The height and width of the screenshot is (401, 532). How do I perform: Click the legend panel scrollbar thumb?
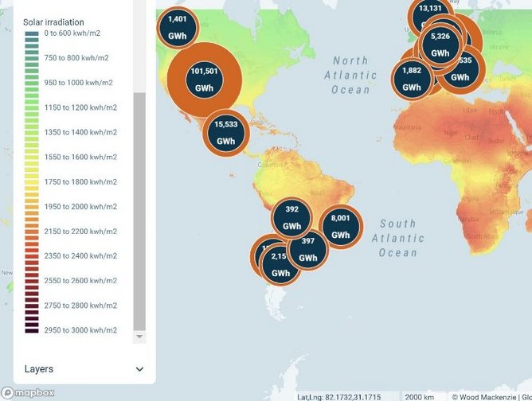(x=140, y=211)
